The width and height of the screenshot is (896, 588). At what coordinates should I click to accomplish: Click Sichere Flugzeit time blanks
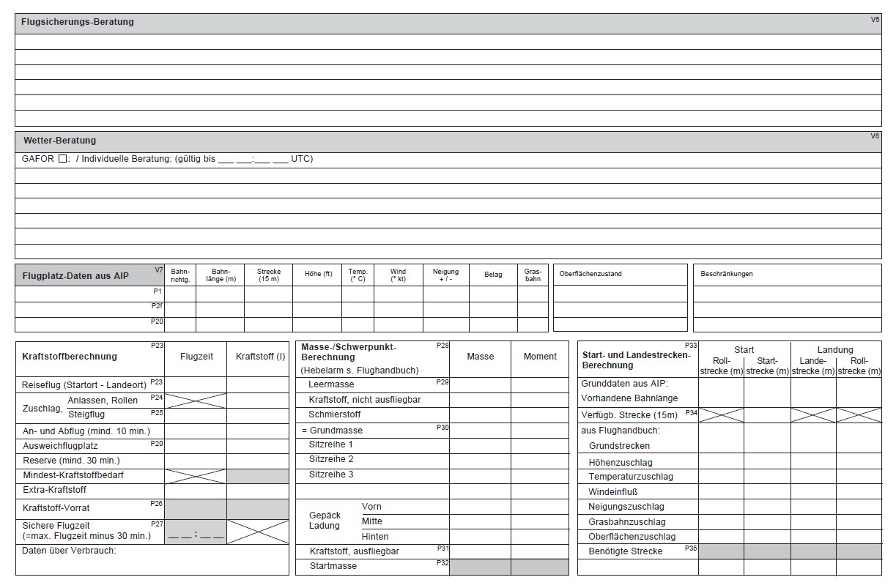(196, 535)
